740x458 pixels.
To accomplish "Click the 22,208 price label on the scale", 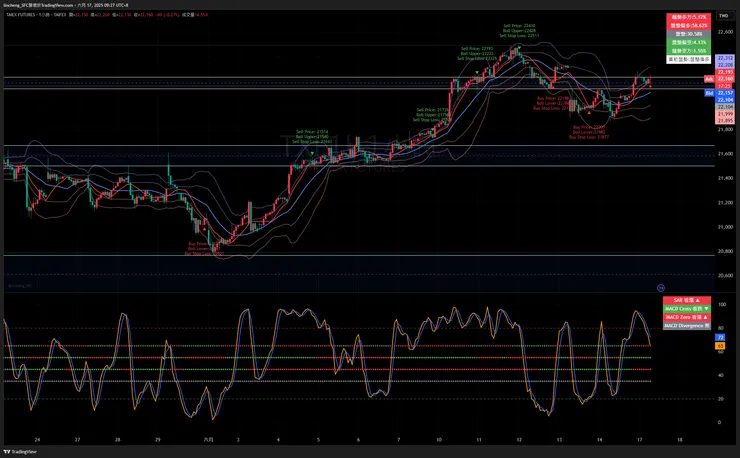I will (725, 65).
